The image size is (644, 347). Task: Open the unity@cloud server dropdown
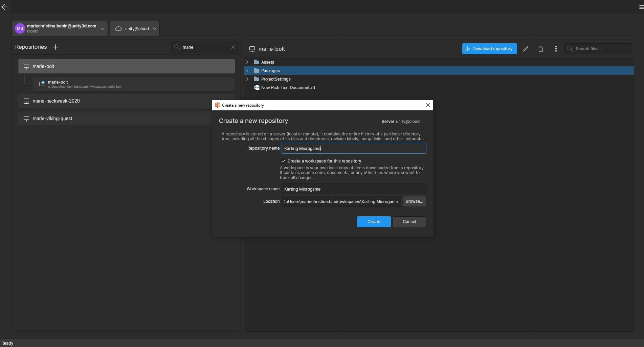[154, 29]
